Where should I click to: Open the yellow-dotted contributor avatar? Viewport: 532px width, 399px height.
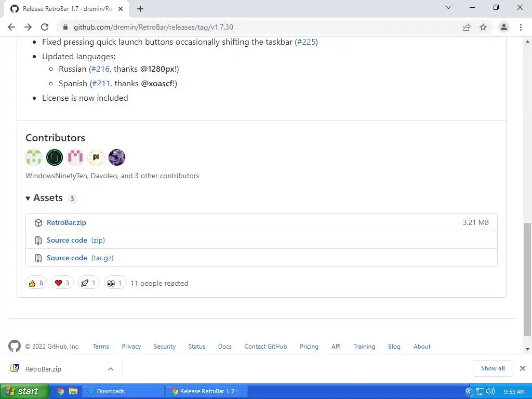[96, 157]
